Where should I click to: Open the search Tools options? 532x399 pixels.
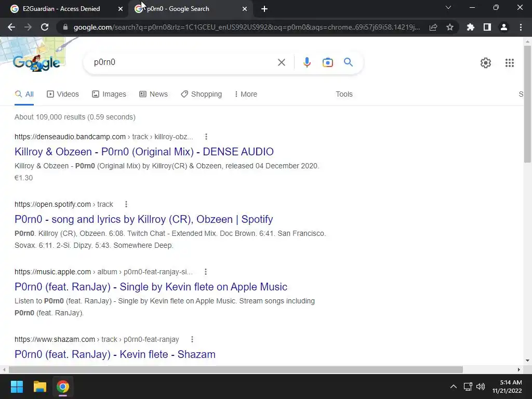point(344,95)
